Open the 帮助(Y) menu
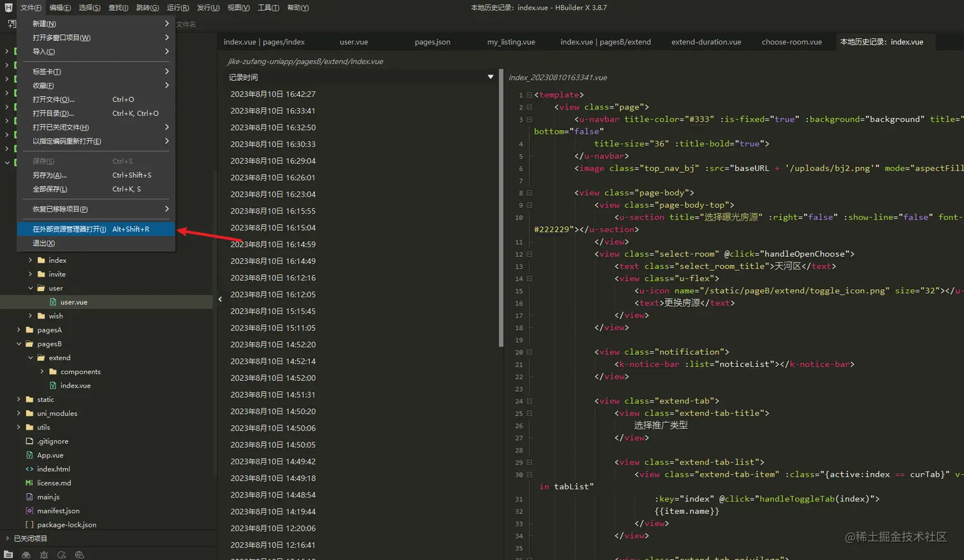 pos(298,8)
